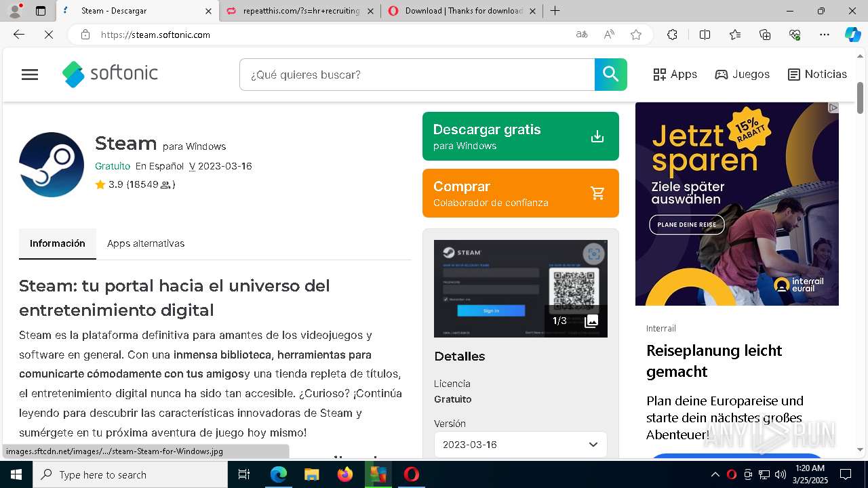Open Collections icon in Edge
Viewport: 868px width, 488px height.
tap(765, 35)
